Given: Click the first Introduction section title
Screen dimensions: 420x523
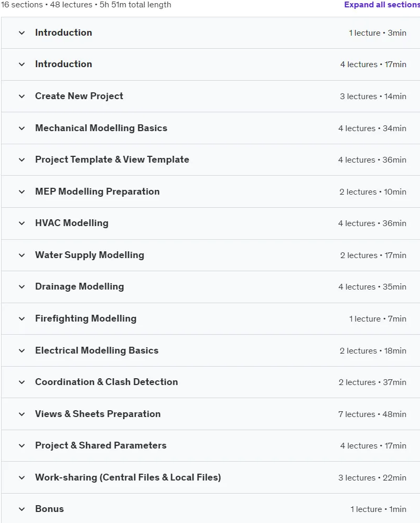Looking at the screenshot, I should pos(63,33).
